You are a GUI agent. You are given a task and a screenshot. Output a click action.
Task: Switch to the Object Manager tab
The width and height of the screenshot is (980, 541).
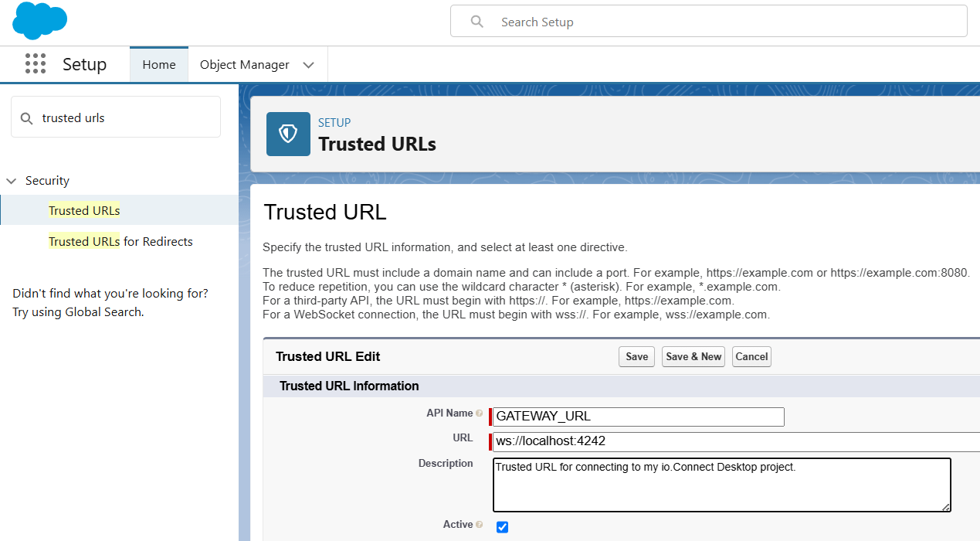(245, 65)
